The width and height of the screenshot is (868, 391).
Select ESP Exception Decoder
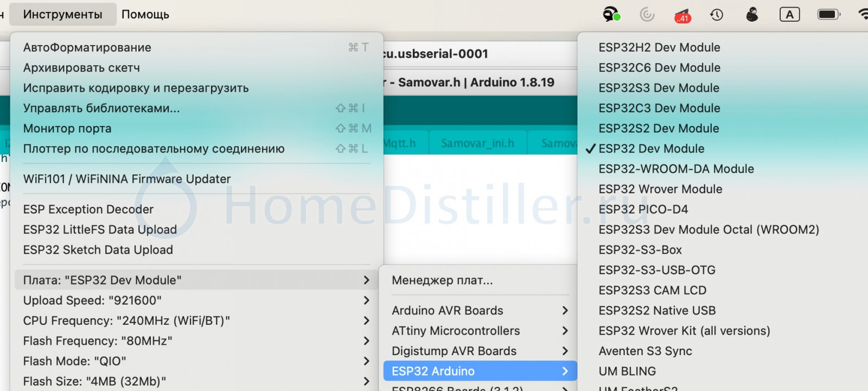pyautogui.click(x=196, y=209)
